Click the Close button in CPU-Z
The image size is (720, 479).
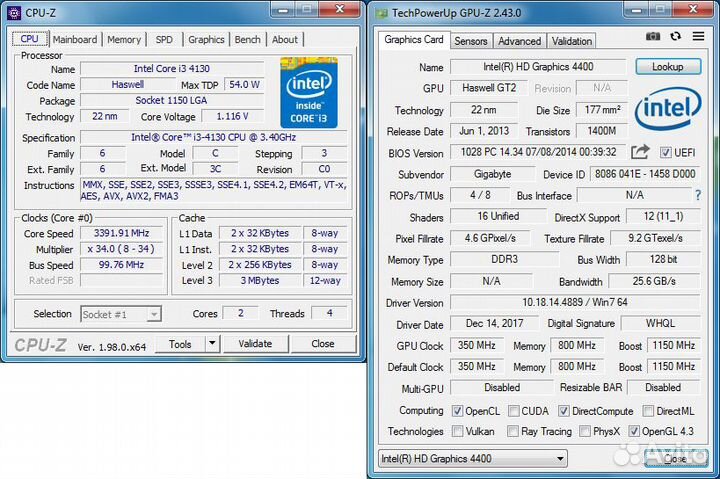click(x=323, y=344)
